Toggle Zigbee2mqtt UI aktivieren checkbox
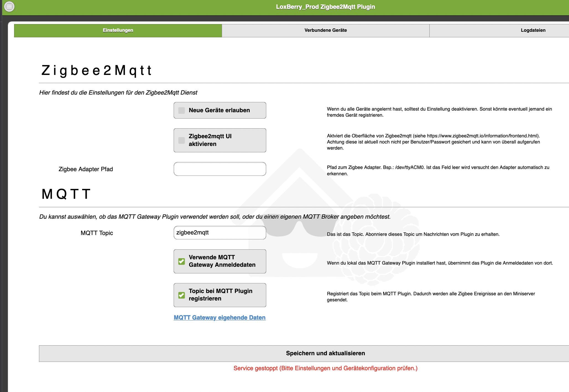Image resolution: width=569 pixels, height=392 pixels. pos(182,140)
